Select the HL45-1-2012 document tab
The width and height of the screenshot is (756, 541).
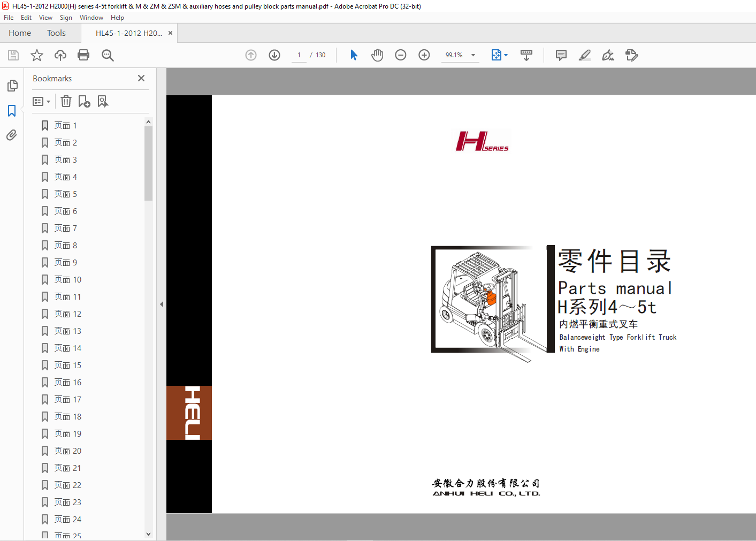(x=129, y=33)
